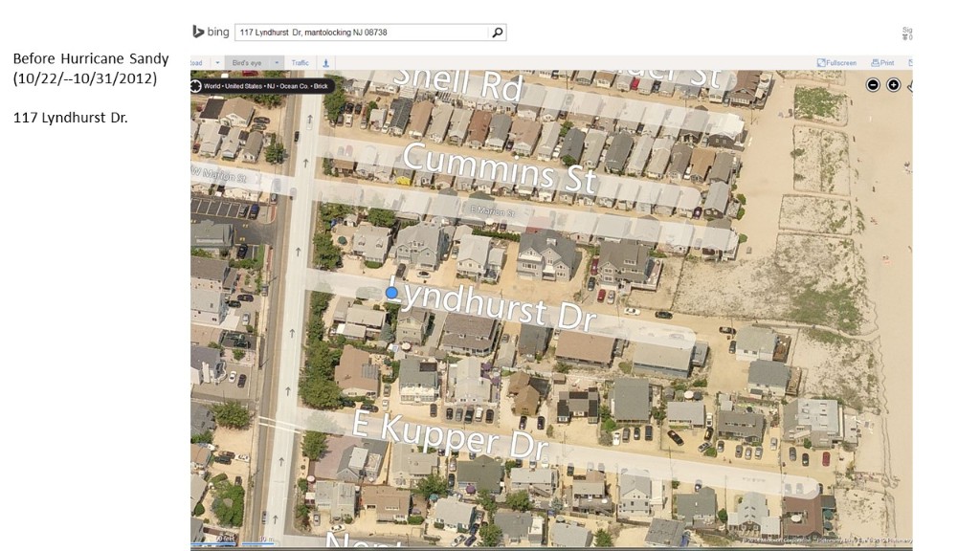Zoom out the map with minus button
The width and height of the screenshot is (980, 551).
pyautogui.click(x=873, y=85)
